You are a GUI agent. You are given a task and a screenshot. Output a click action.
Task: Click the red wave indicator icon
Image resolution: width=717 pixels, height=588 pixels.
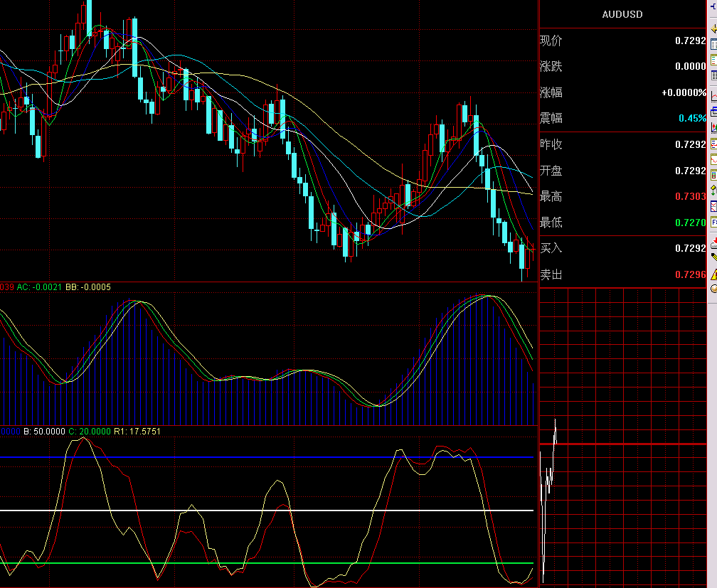pyautogui.click(x=713, y=159)
